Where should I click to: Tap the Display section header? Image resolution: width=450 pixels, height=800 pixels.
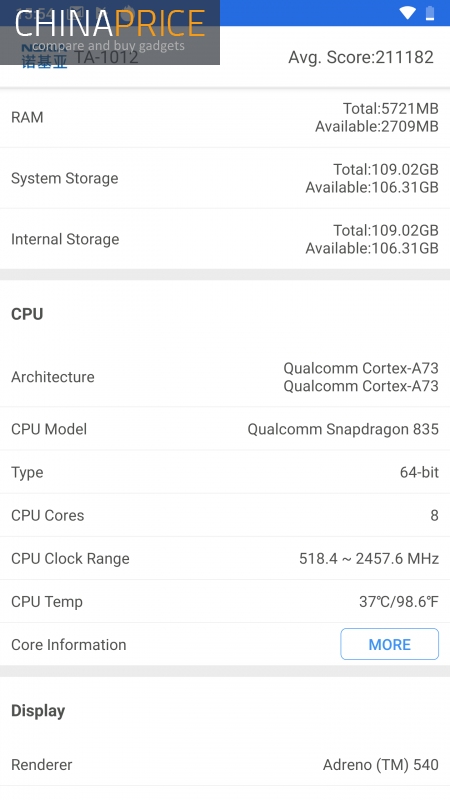pyautogui.click(x=38, y=711)
